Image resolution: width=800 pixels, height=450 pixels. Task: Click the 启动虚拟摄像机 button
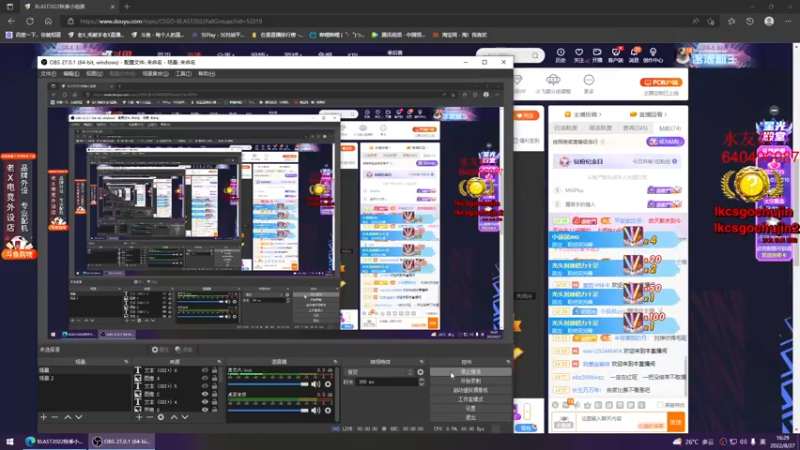(x=470, y=390)
